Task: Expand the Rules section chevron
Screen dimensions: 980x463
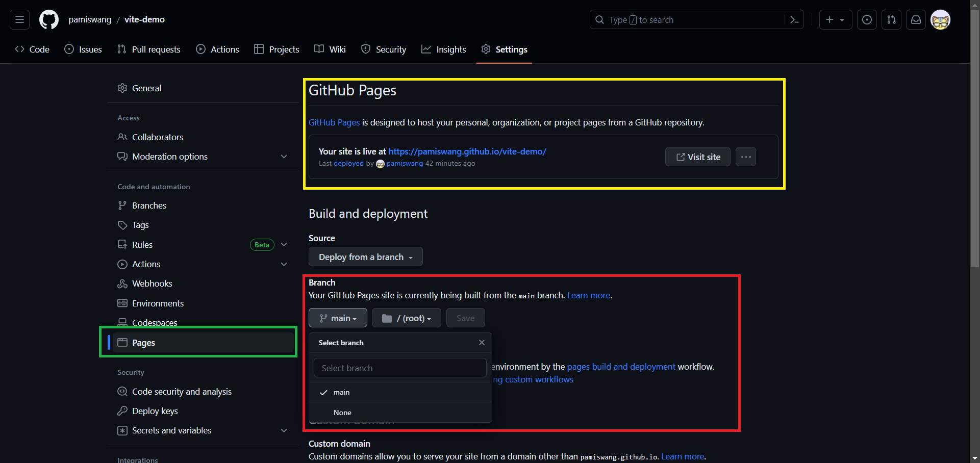Action: point(284,245)
